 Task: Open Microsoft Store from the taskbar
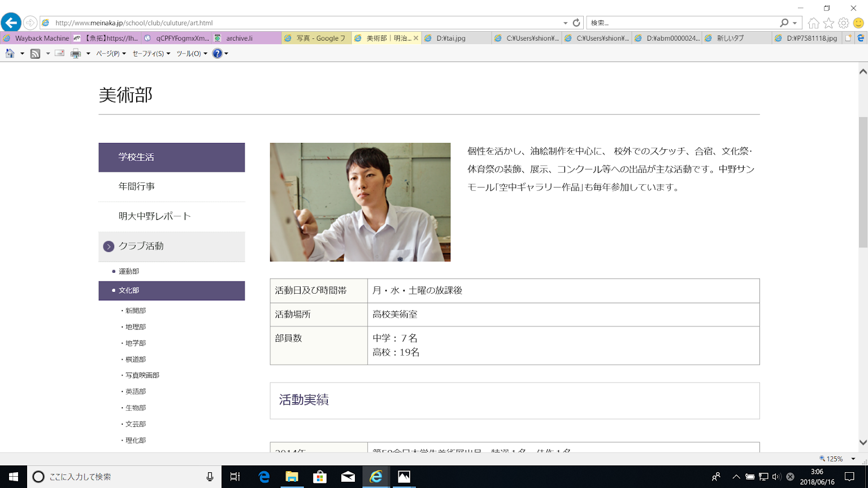tap(320, 477)
